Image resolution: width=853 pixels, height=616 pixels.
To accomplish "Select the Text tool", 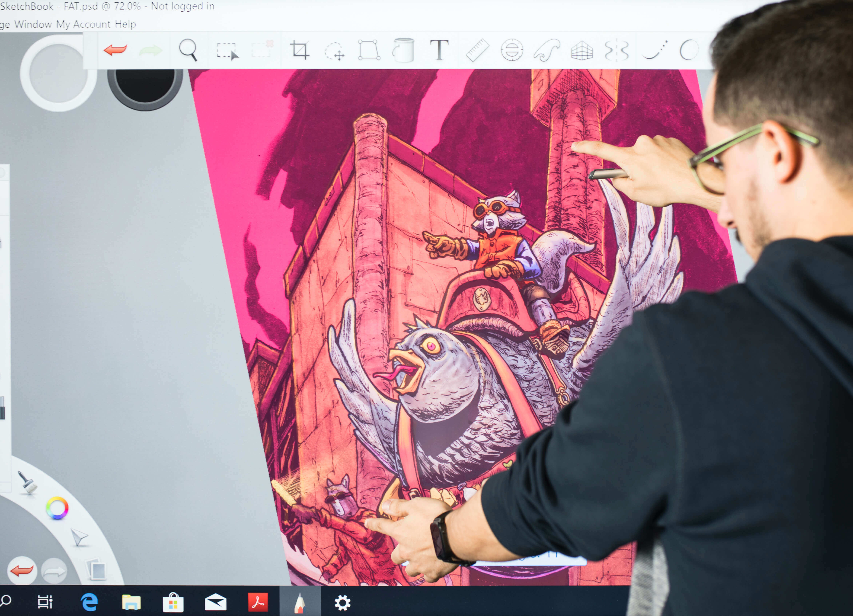I will point(439,50).
